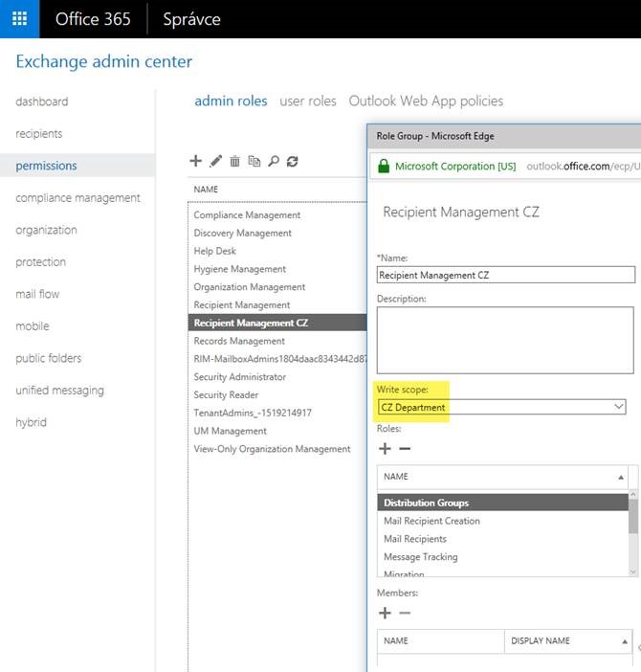Select Security Administrator role group
Viewport: 641px width, 672px height.
point(240,377)
